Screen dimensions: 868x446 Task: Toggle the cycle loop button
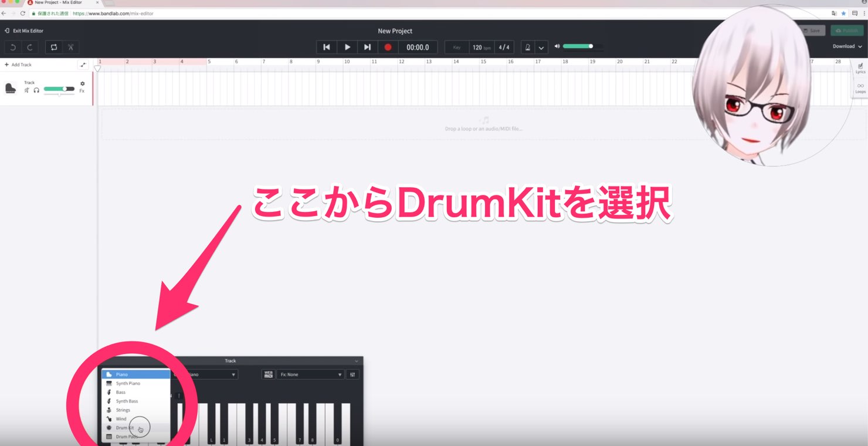click(54, 47)
